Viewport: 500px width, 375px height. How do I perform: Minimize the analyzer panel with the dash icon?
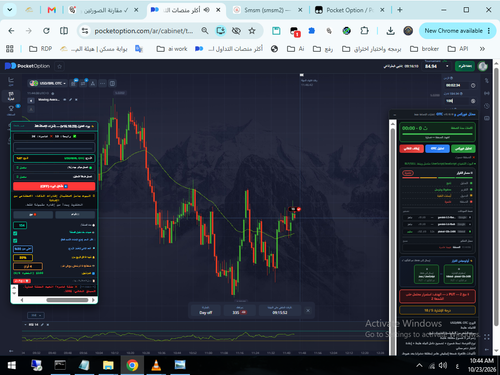click(395, 114)
